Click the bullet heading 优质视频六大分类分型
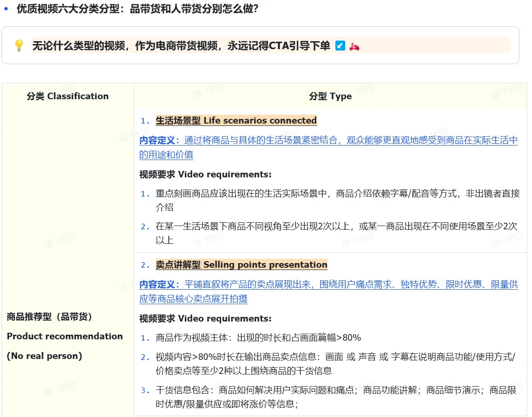This screenshot has height=417, width=532. [138, 8]
